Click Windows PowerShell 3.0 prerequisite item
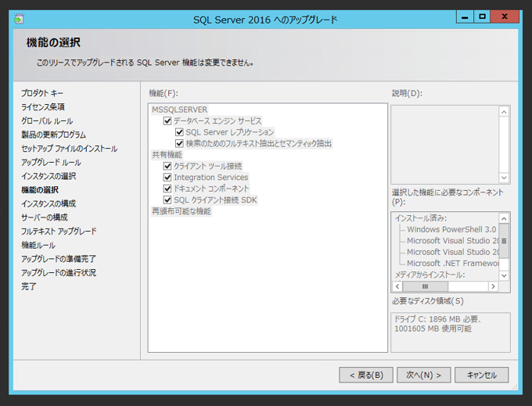Viewport: 532px width, 406px height. click(451, 229)
